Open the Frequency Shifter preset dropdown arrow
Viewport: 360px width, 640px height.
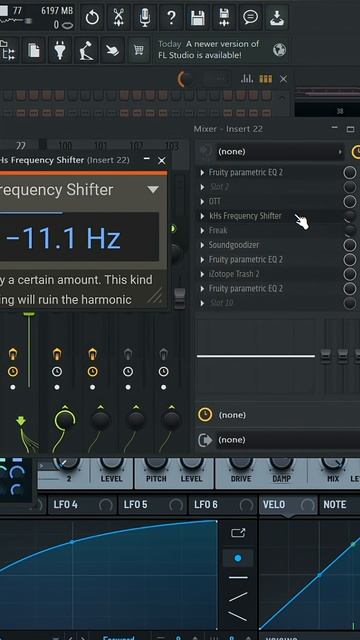[x=153, y=189]
